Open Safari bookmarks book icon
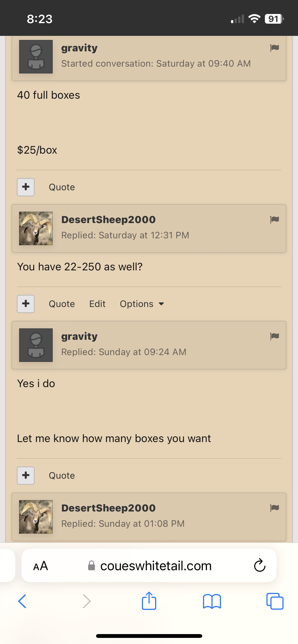The height and width of the screenshot is (644, 298). [x=212, y=601]
